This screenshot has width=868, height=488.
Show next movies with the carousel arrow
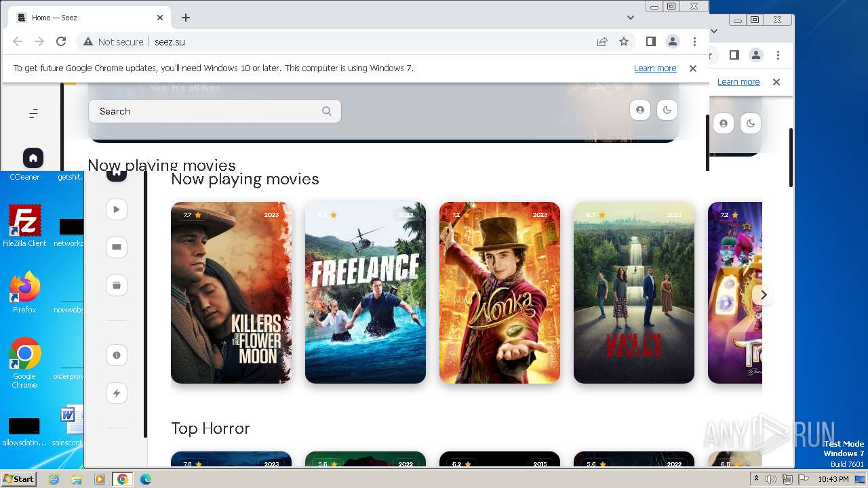(764, 295)
